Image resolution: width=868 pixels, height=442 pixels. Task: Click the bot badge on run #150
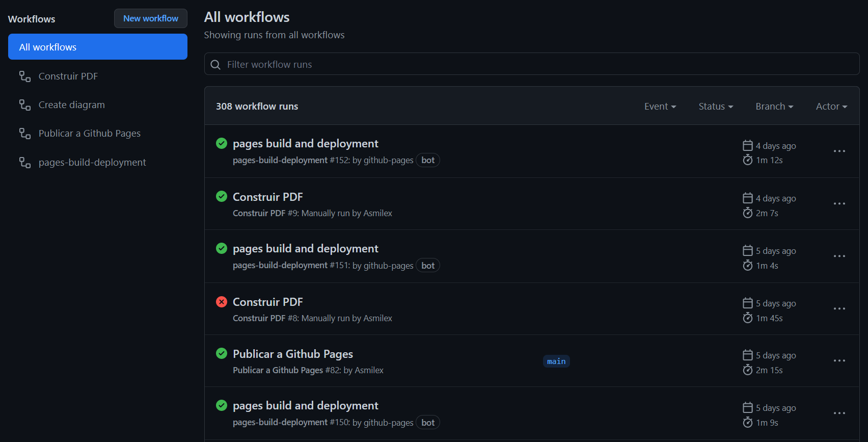428,423
